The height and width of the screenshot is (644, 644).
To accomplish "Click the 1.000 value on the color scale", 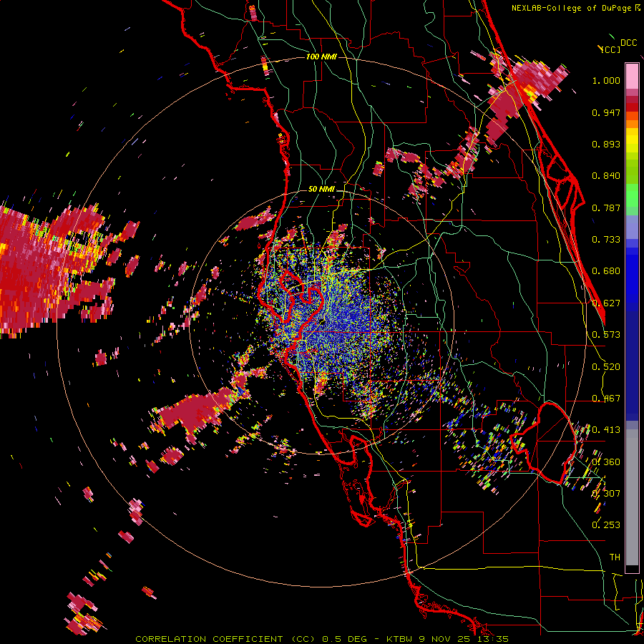I will 606,80.
